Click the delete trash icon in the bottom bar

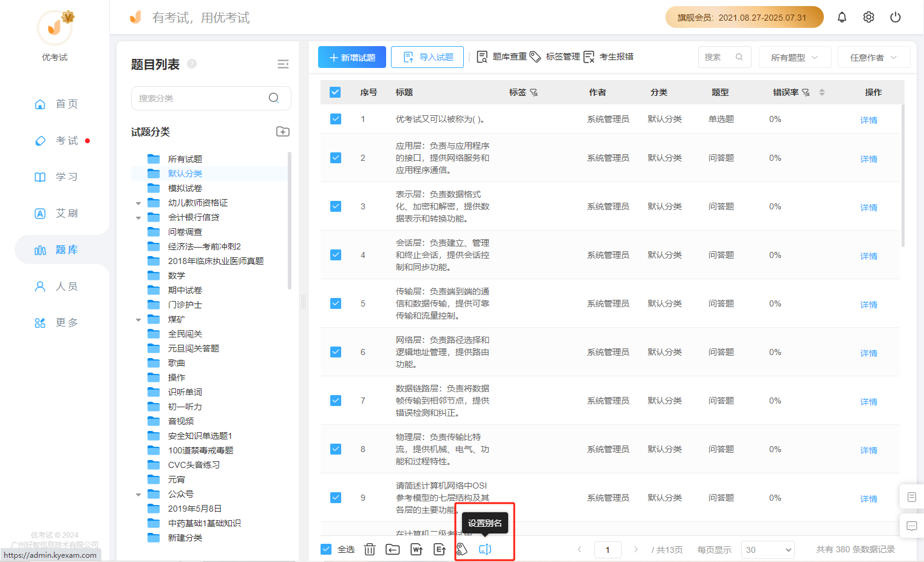[370, 549]
